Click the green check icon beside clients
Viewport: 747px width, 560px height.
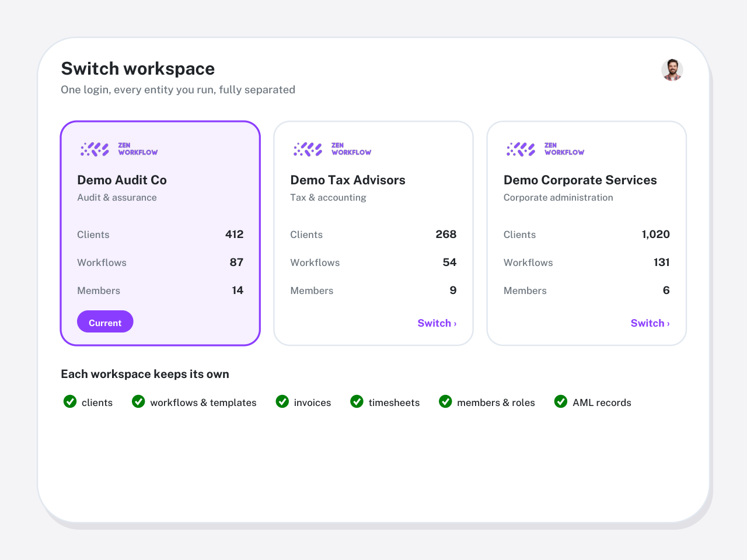point(70,401)
